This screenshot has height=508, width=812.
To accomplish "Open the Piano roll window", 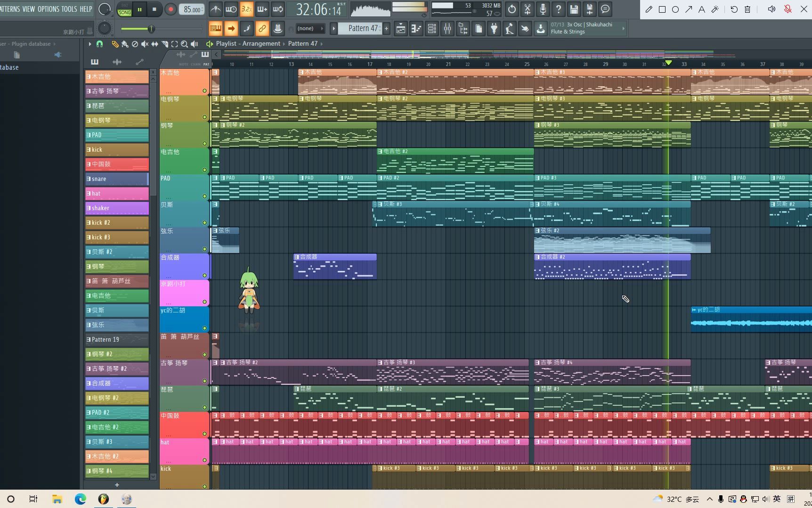I will [x=416, y=29].
